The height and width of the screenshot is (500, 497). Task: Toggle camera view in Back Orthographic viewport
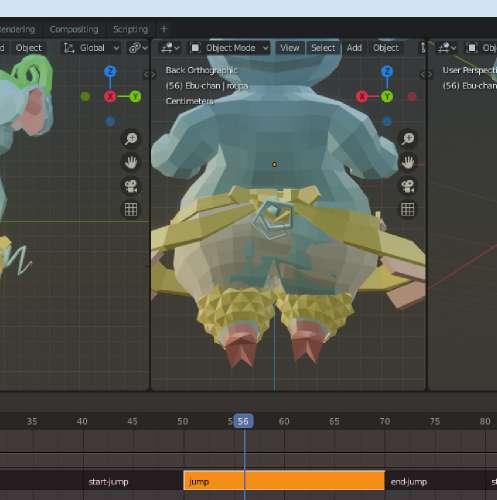(x=408, y=186)
